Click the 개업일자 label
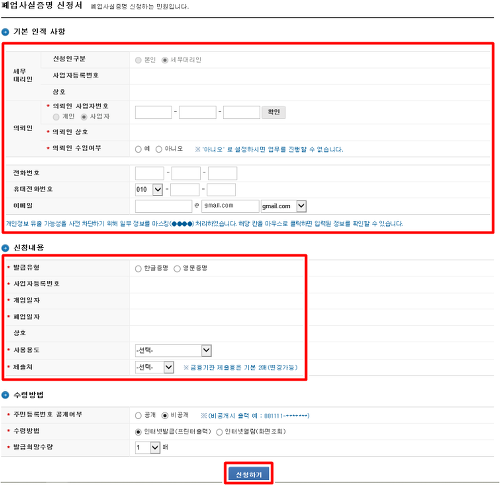 click(26, 300)
